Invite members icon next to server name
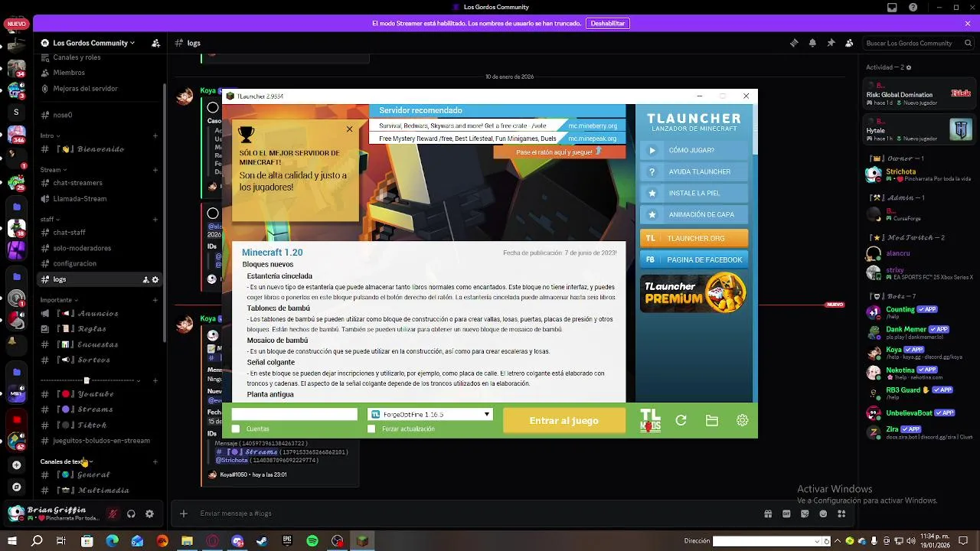The width and height of the screenshot is (980, 551). click(155, 43)
